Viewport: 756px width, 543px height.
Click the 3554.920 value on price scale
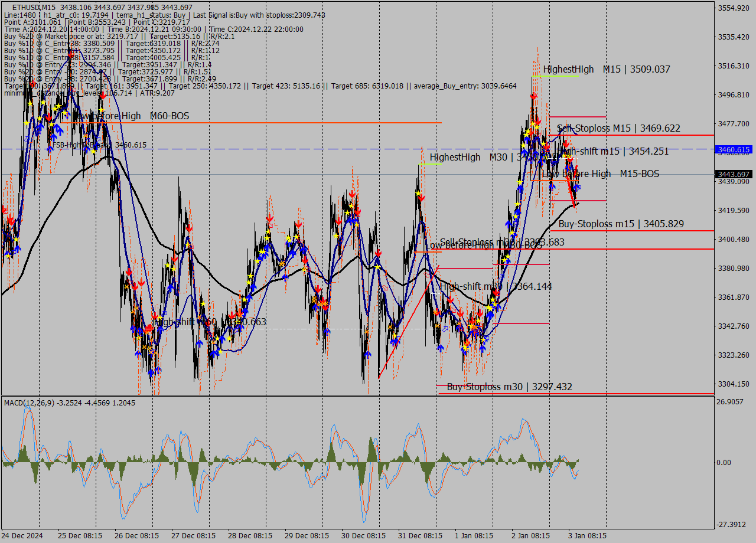tap(733, 8)
